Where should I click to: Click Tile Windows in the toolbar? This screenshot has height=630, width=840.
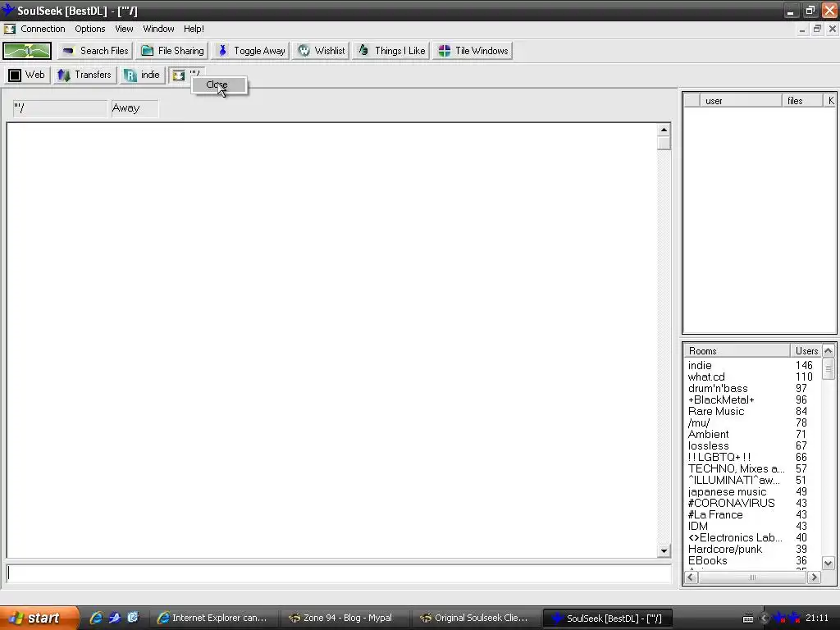pyautogui.click(x=473, y=51)
